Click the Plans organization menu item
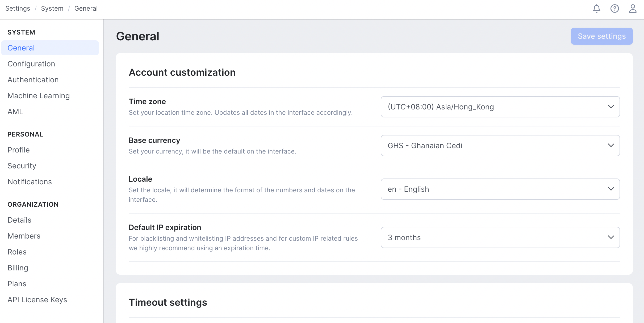The image size is (644, 323). coord(17,283)
